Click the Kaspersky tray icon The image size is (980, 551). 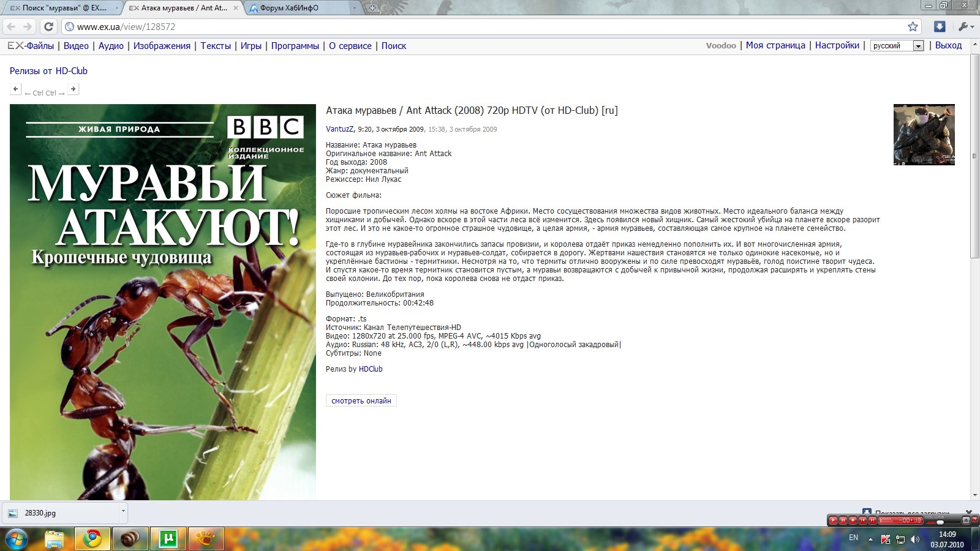tap(885, 539)
